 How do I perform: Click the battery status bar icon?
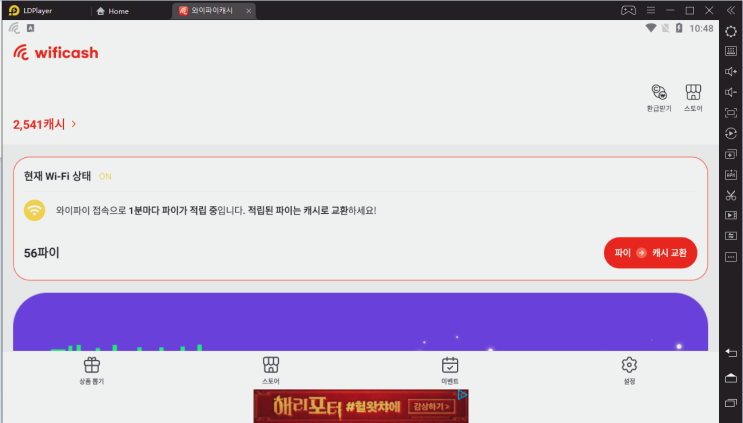point(679,28)
